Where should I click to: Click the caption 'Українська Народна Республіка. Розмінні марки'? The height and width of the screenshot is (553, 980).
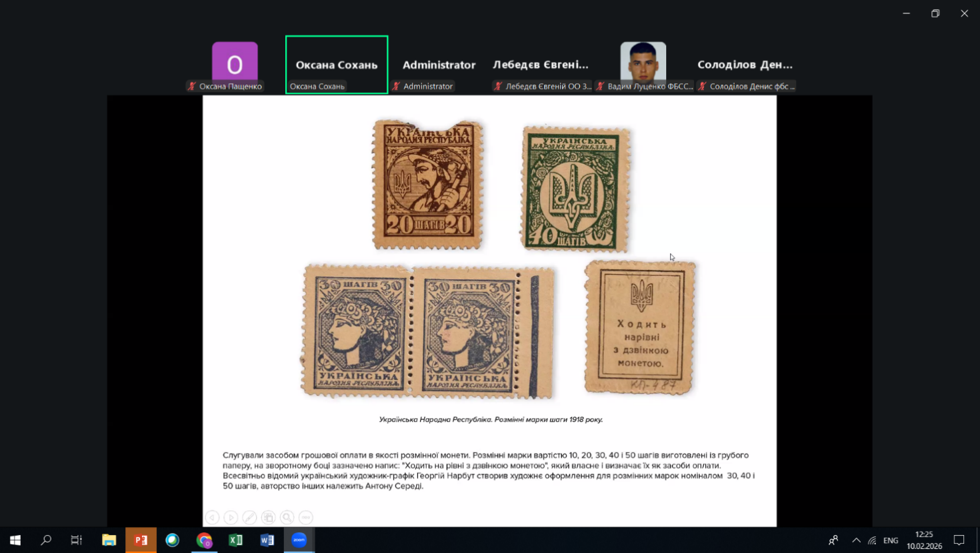coord(491,420)
